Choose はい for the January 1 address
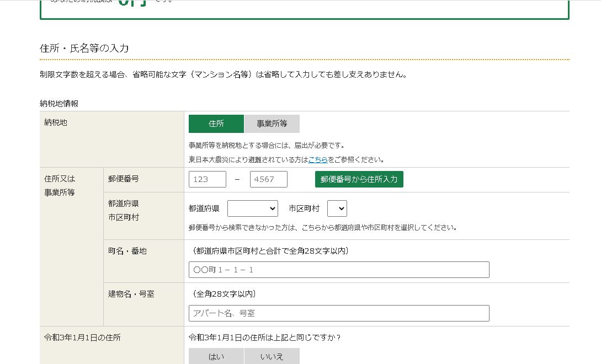Screen dimensions: 601x364 point(216,356)
